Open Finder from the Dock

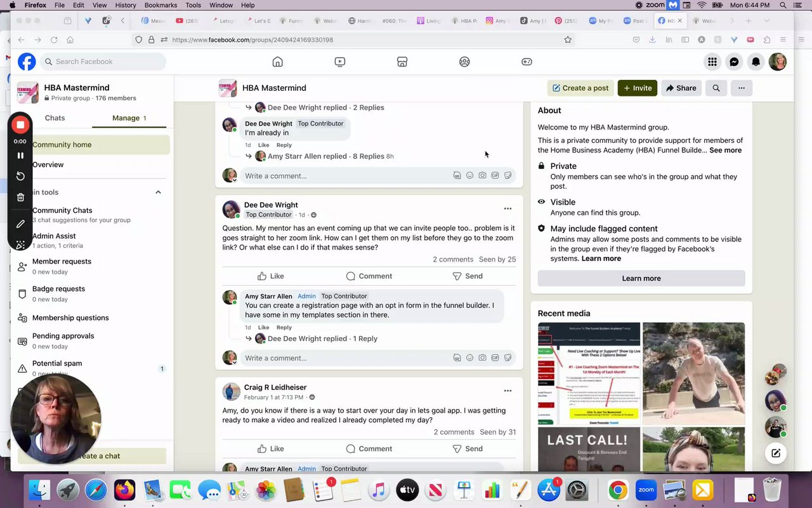pos(39,490)
